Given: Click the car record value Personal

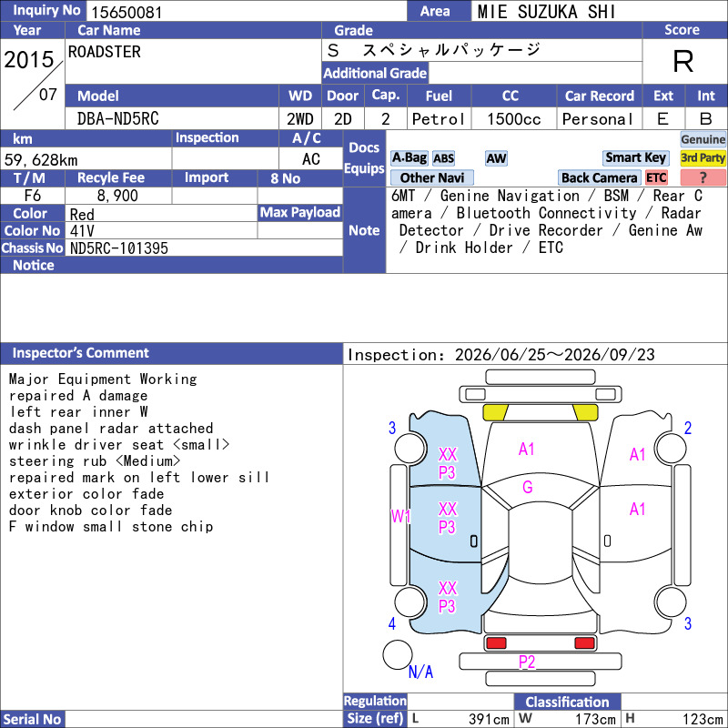Looking at the screenshot, I should [598, 119].
